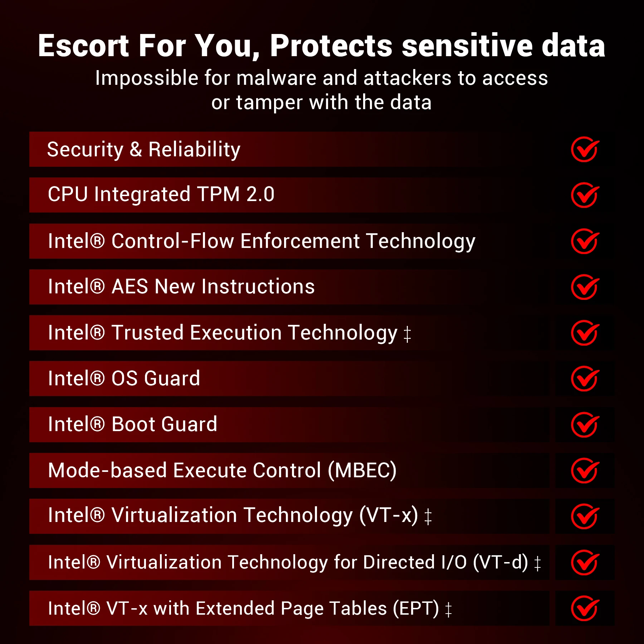This screenshot has height=644, width=644.
Task: Open the footnote dagger after Trusted Execution Technology
Action: click(407, 334)
